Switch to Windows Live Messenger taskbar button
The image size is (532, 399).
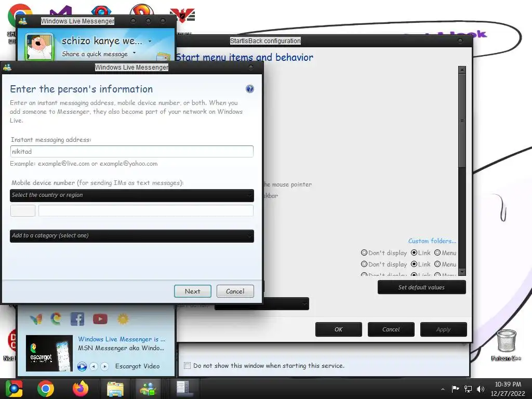[149, 389]
